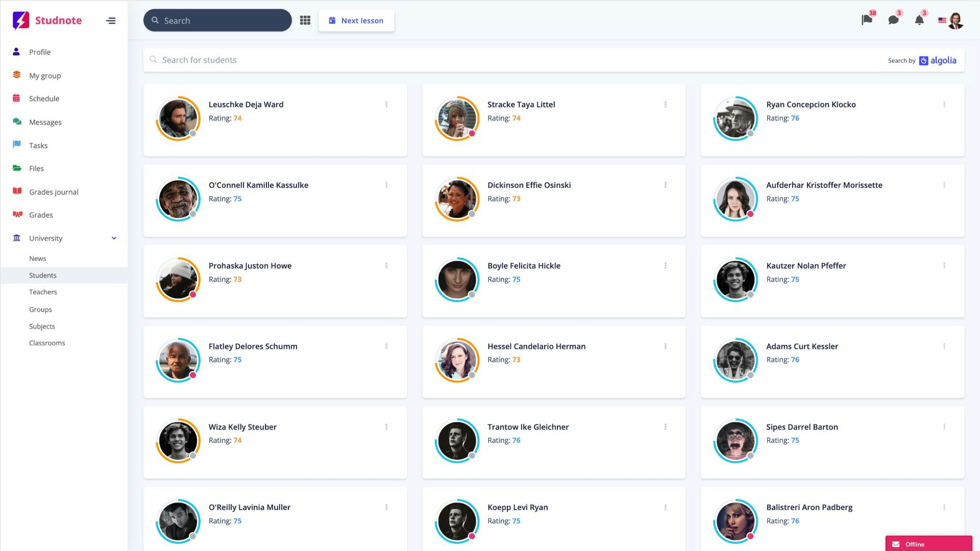Click the Grades journal sidebar icon
980x551 pixels.
click(x=17, y=191)
